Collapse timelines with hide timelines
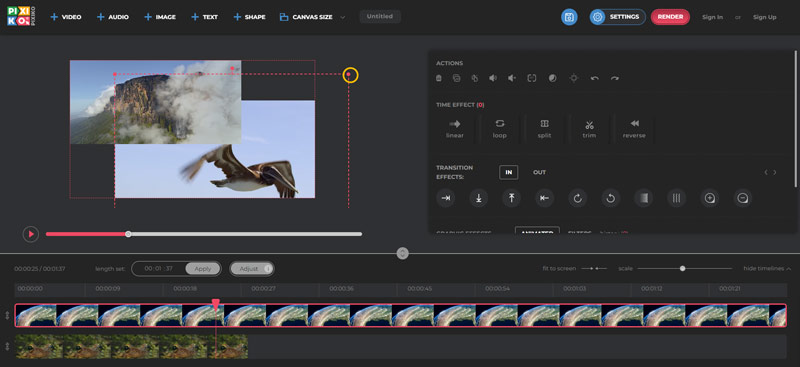The width and height of the screenshot is (800, 367). point(767,268)
